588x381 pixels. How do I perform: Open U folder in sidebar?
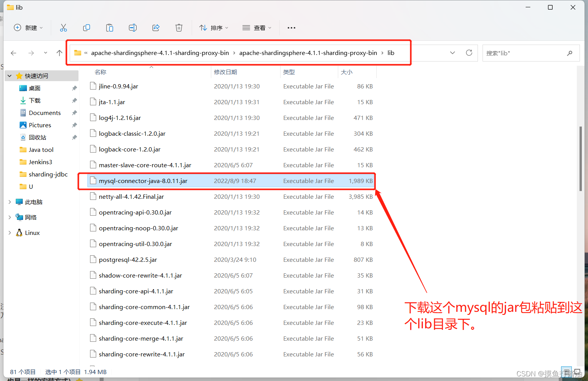click(31, 186)
